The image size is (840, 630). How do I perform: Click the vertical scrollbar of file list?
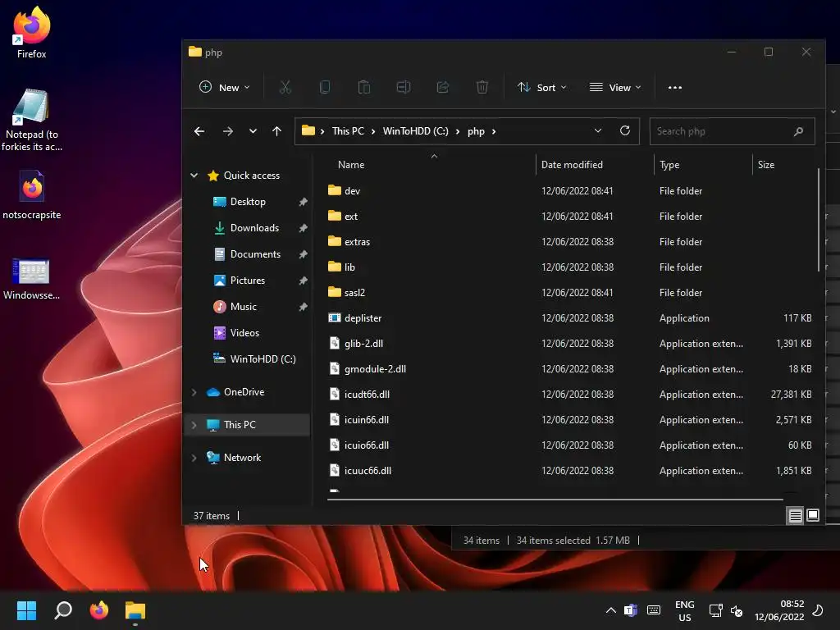click(x=819, y=220)
